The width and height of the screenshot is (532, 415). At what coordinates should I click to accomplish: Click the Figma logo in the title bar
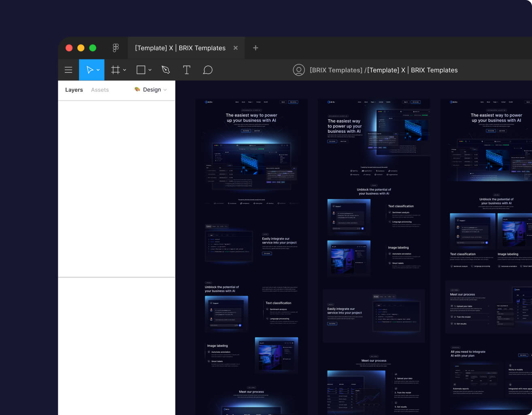(x=115, y=48)
